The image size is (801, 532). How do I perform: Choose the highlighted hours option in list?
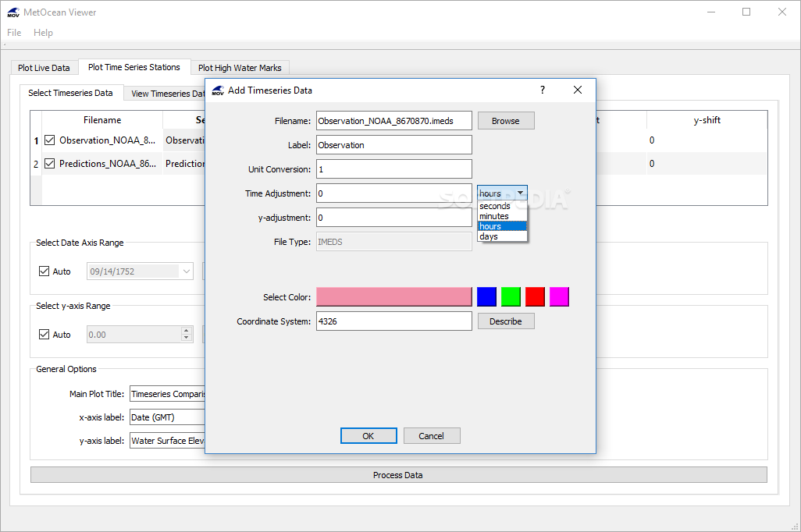tap(502, 226)
